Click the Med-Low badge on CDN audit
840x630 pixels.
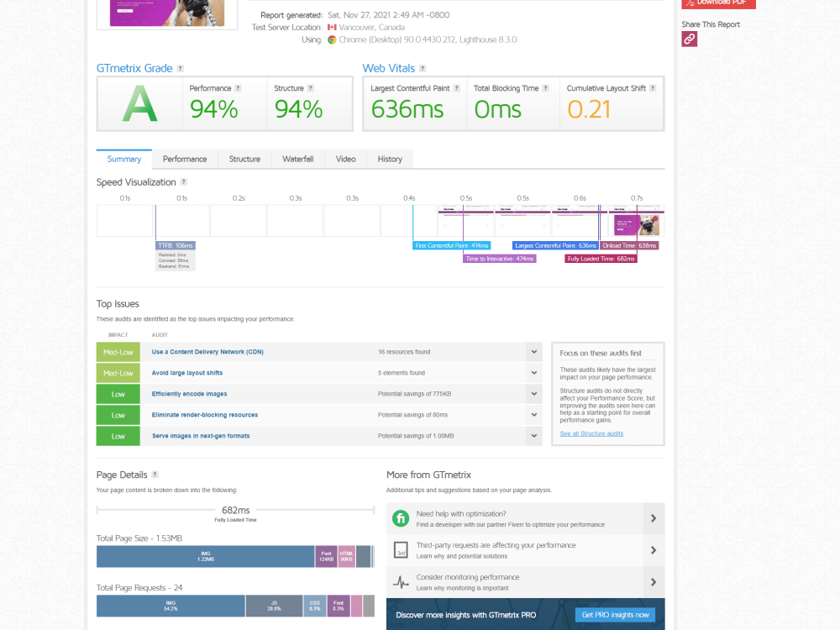[x=118, y=352]
